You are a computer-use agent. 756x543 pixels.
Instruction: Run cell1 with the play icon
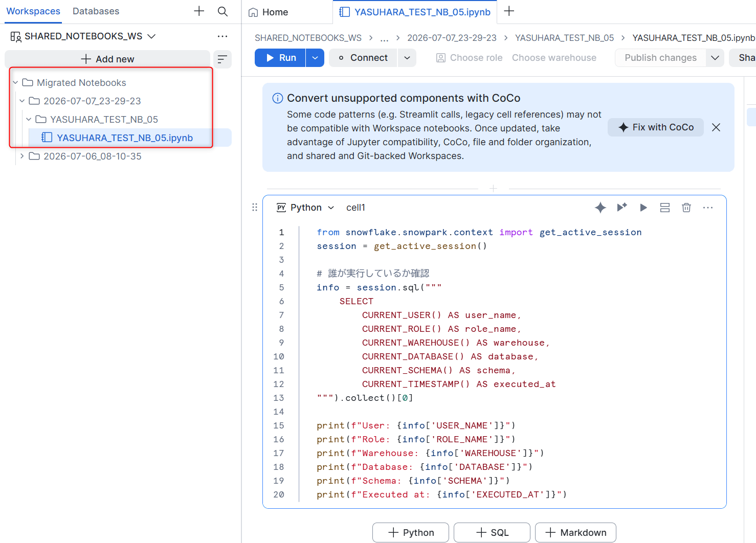(x=643, y=207)
